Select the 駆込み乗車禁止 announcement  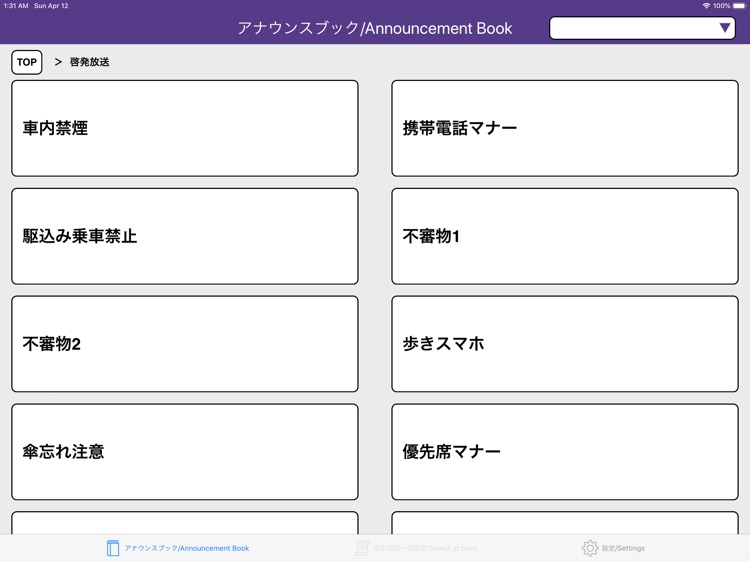click(185, 236)
